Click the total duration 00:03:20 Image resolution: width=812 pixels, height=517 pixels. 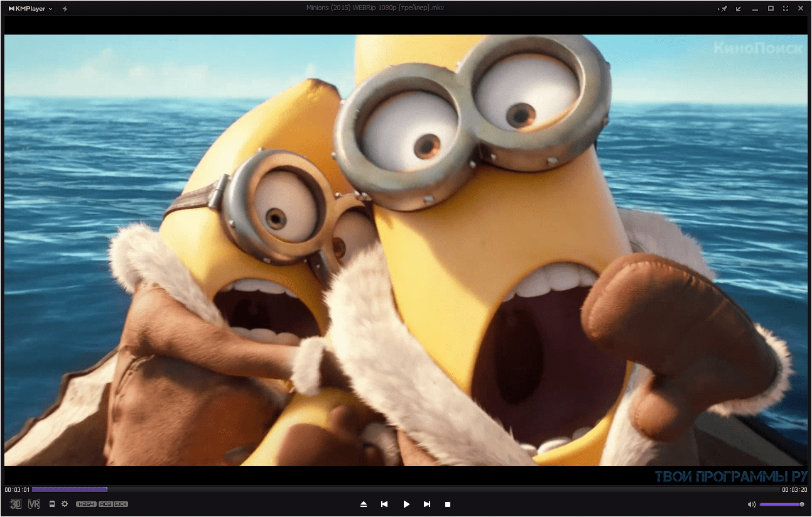[x=794, y=489]
